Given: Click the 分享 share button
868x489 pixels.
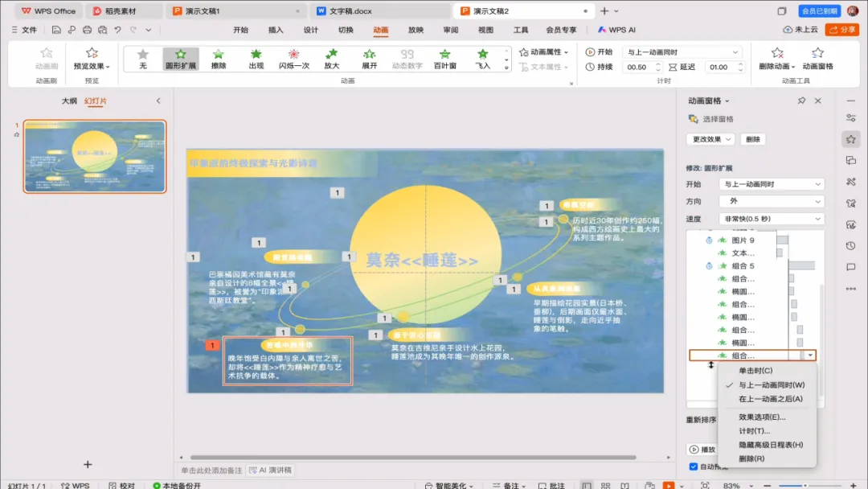Looking at the screenshot, I should tap(842, 29).
